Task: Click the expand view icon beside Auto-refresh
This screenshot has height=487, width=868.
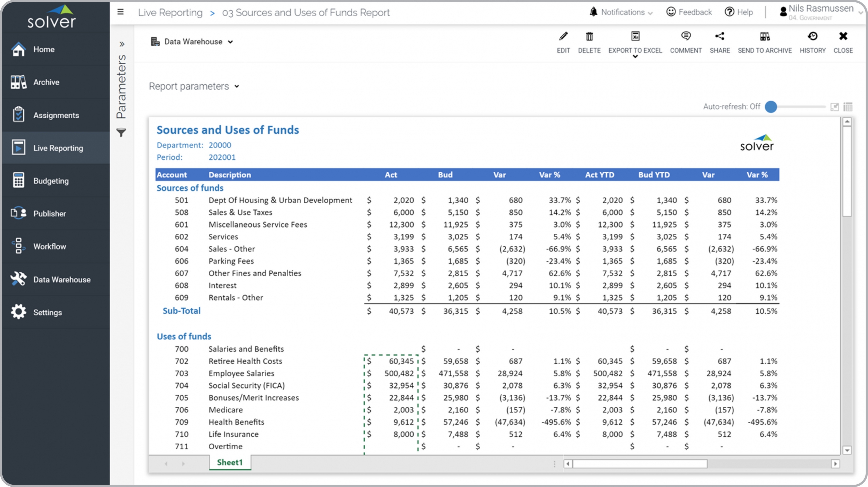Action: (834, 107)
